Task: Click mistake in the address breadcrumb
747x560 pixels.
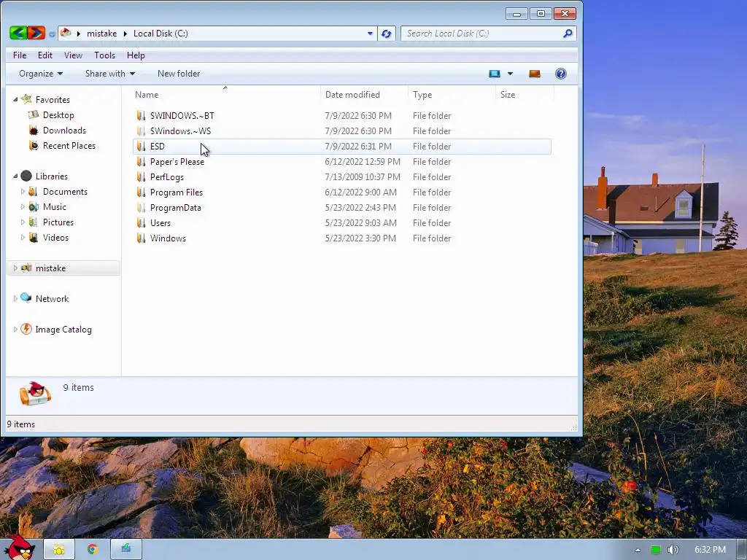Action: [x=101, y=34]
